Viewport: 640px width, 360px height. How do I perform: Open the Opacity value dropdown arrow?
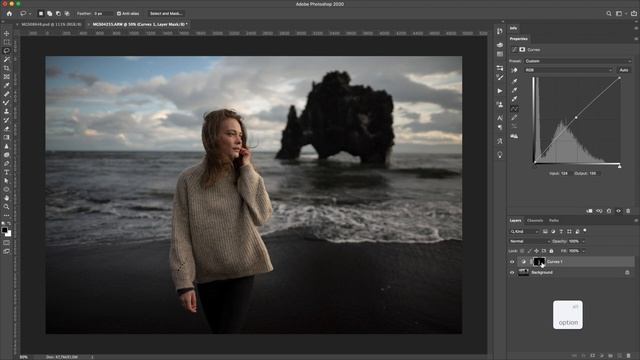tap(583, 241)
